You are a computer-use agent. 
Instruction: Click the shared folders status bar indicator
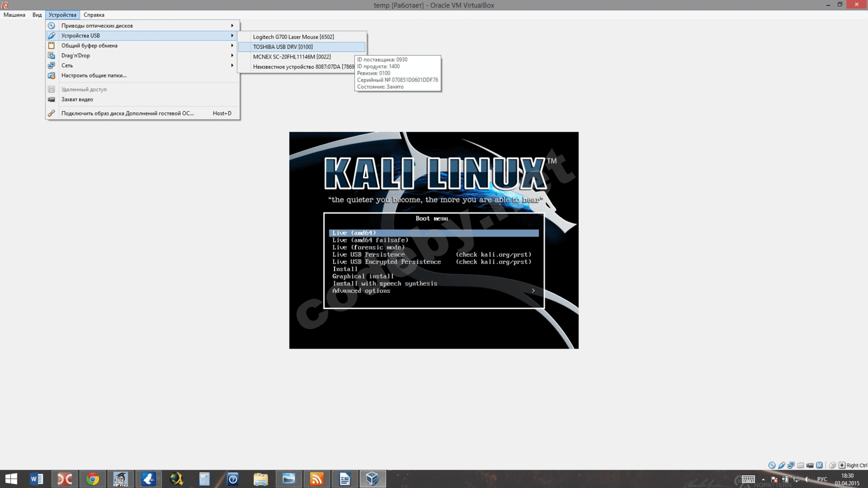coord(801,465)
